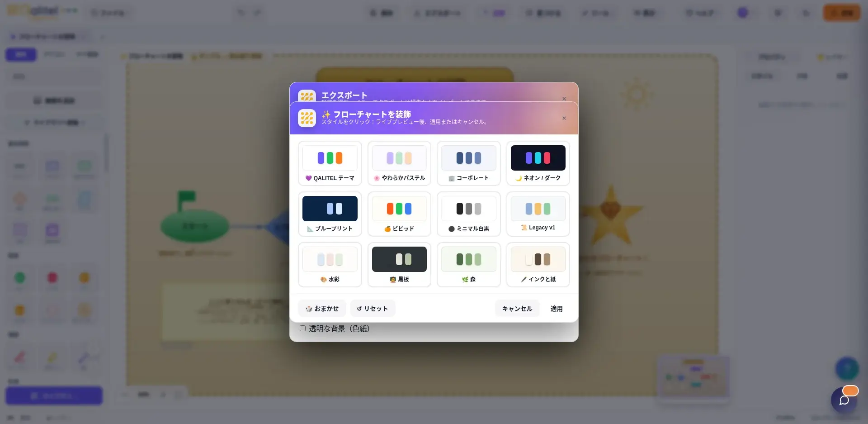The height and width of the screenshot is (424, 868).
Task: Select the 森 forest style card
Action: coord(468,265)
